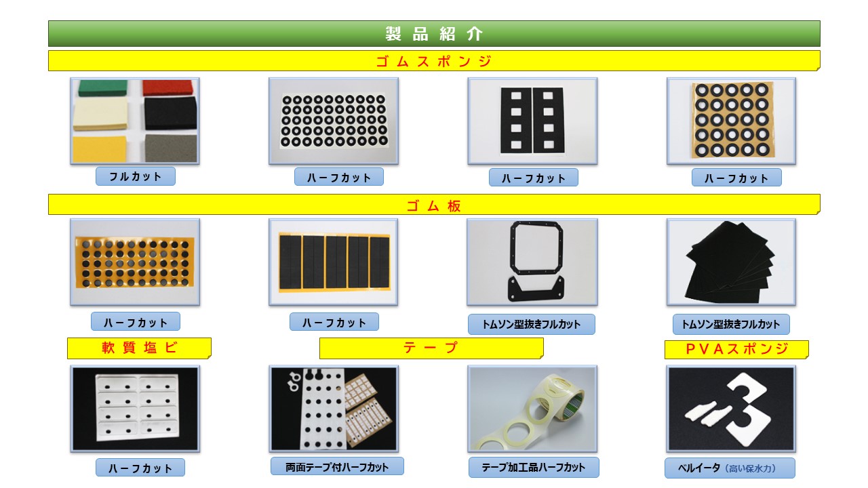
Task: Select the PVAスポンジ section heading
Action: (x=736, y=349)
